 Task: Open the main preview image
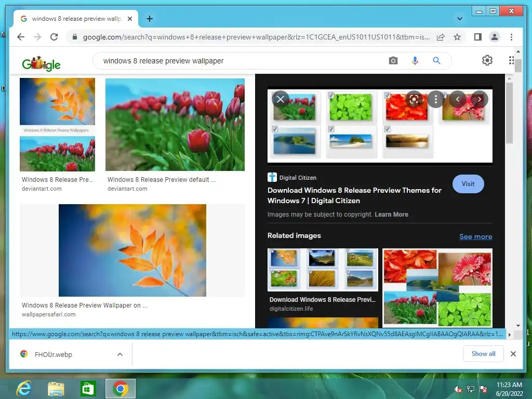point(380,126)
